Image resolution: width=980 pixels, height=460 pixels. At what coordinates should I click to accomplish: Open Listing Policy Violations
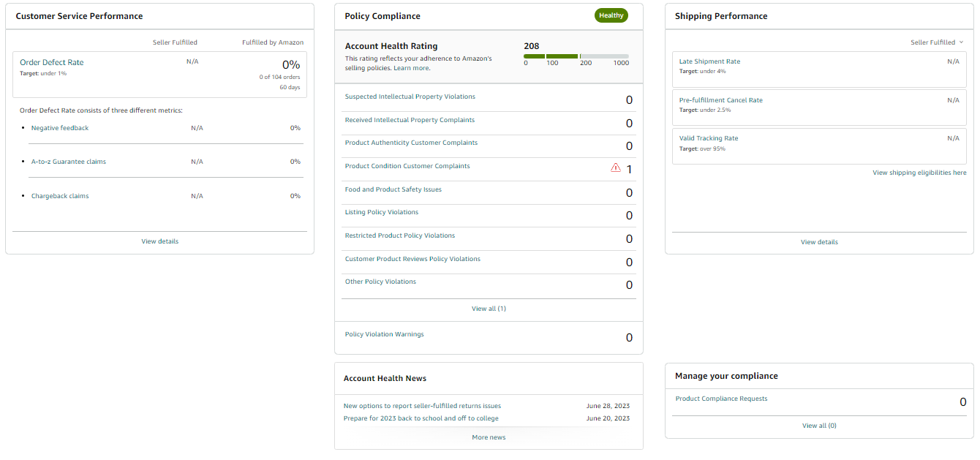382,212
